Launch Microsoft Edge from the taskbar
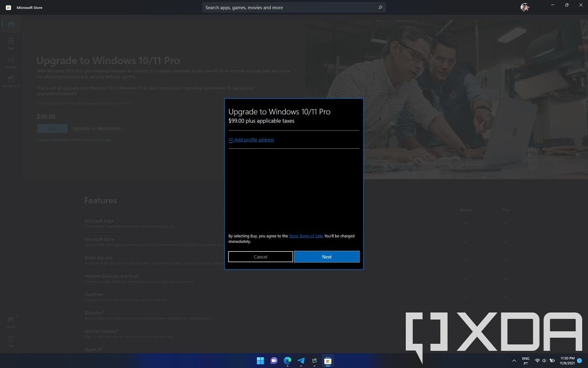This screenshot has width=588, height=368. [288, 361]
